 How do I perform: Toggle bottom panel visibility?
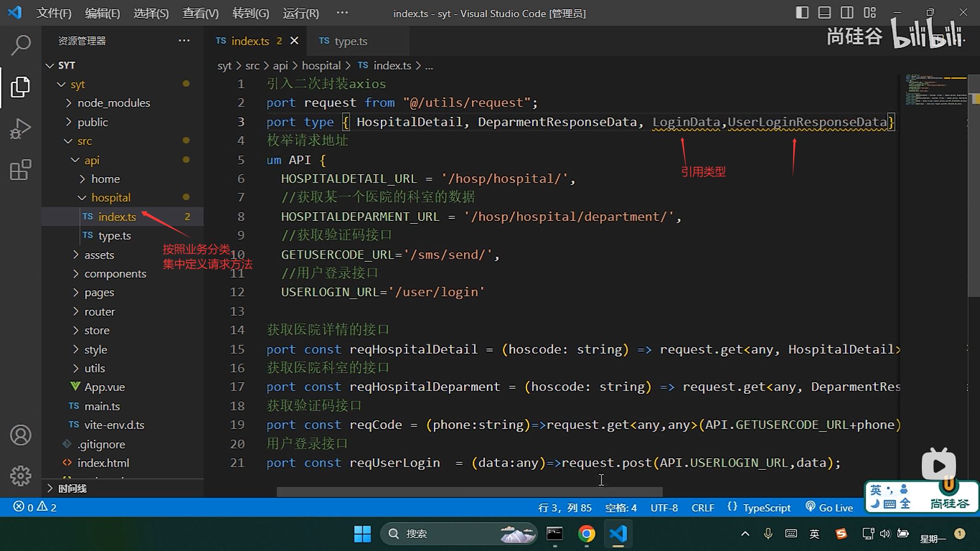coord(824,13)
